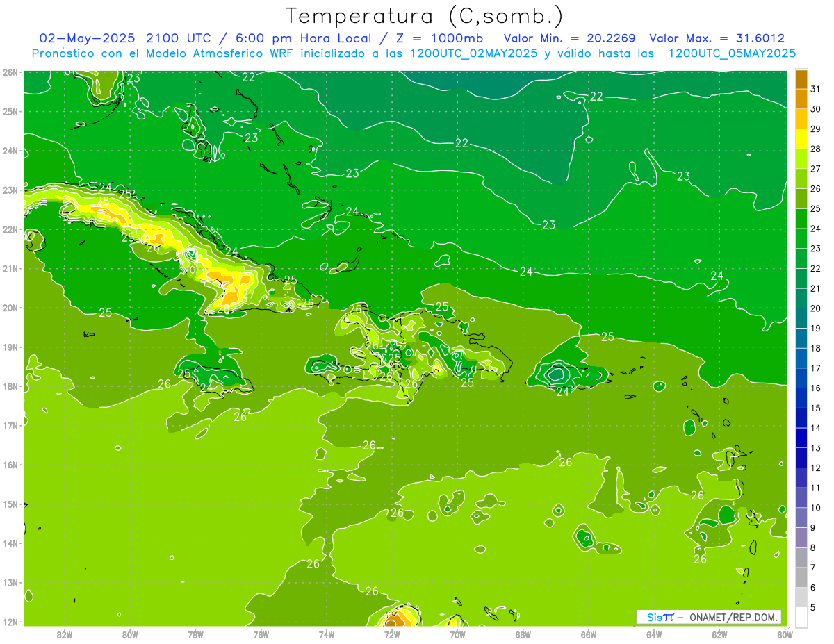Click the longitude label "74W"

pos(326,634)
